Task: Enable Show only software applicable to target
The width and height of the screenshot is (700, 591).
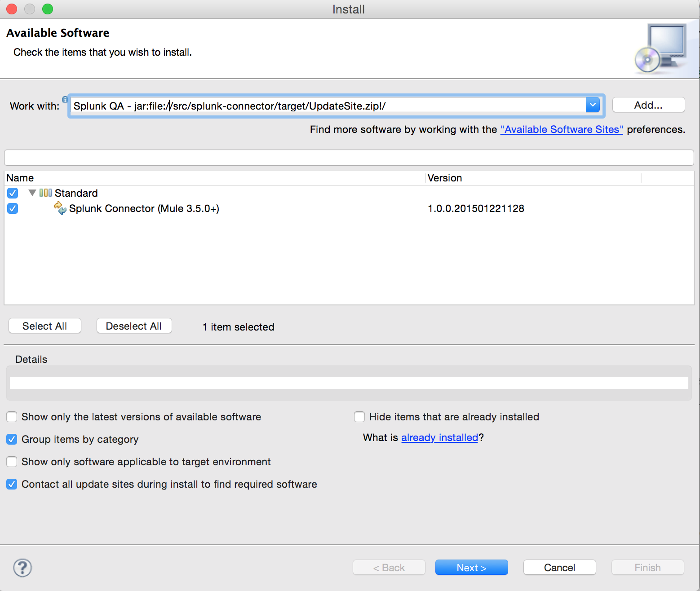Action: click(x=12, y=462)
